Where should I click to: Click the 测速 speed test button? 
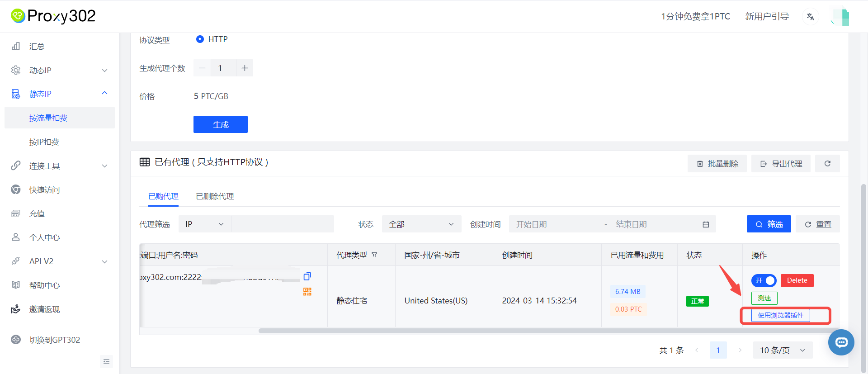[x=764, y=298]
